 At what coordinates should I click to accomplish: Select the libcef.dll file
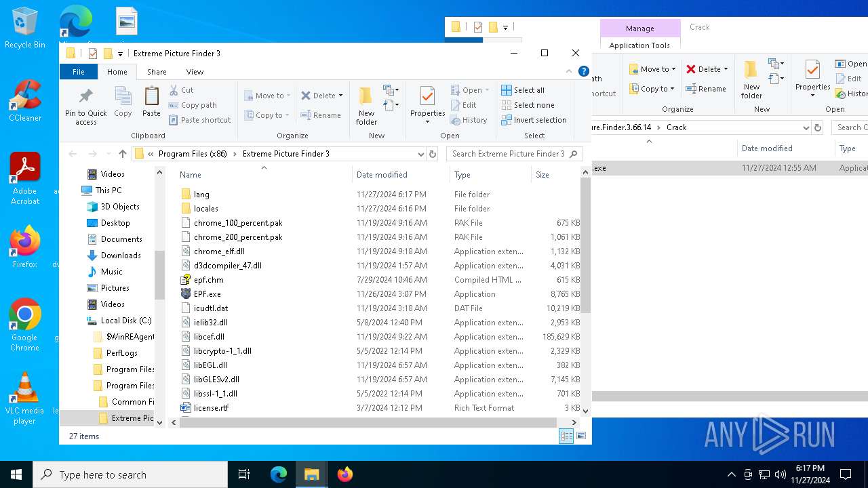(x=209, y=337)
